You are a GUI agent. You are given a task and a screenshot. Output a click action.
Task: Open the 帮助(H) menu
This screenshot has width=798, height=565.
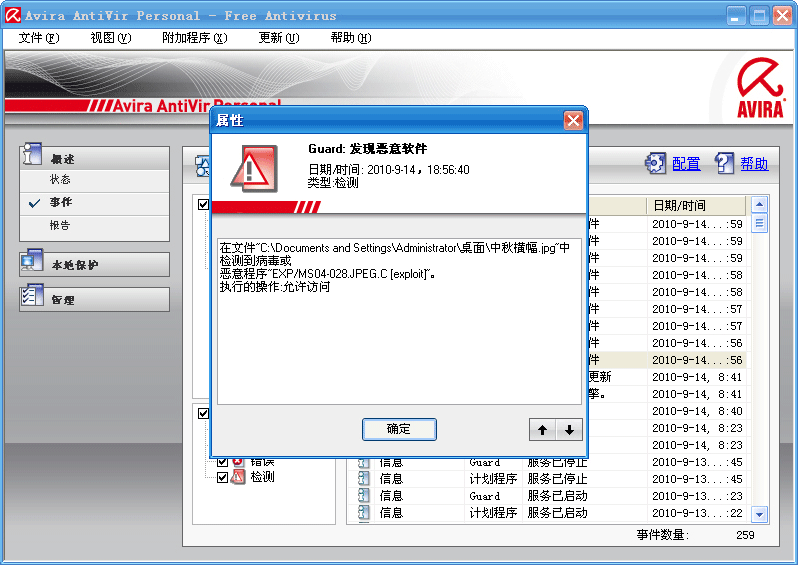(x=351, y=38)
